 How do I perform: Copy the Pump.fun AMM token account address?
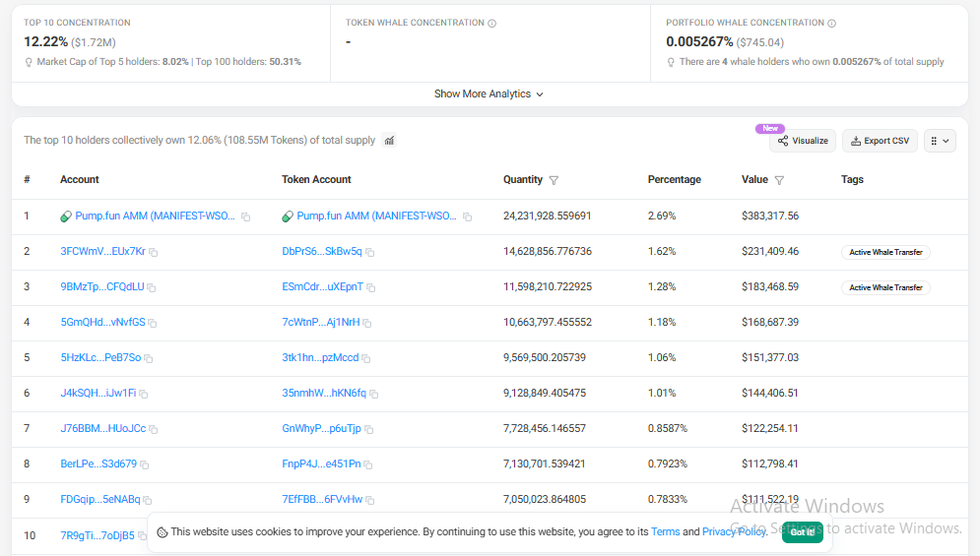(x=467, y=216)
